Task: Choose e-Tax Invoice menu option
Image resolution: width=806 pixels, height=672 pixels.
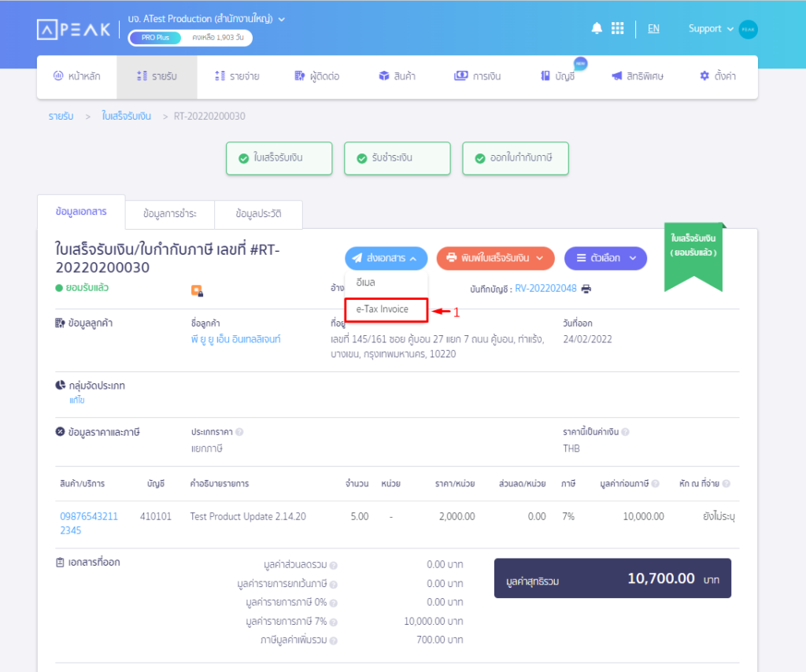Action: pyautogui.click(x=386, y=310)
